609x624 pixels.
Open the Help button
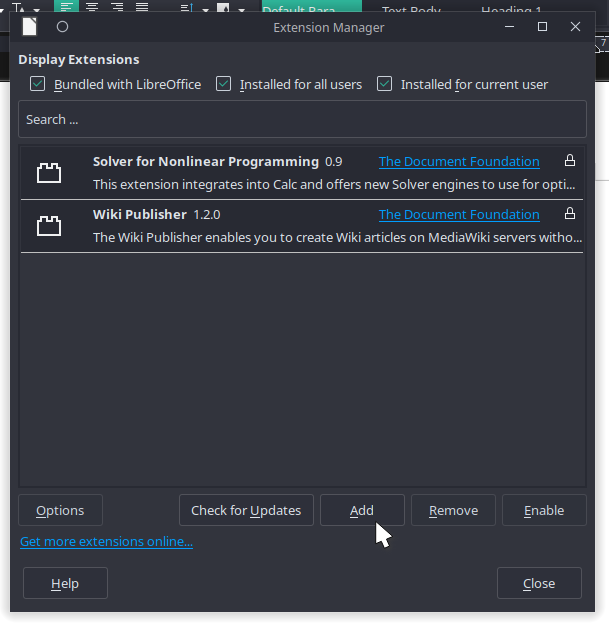click(x=65, y=583)
